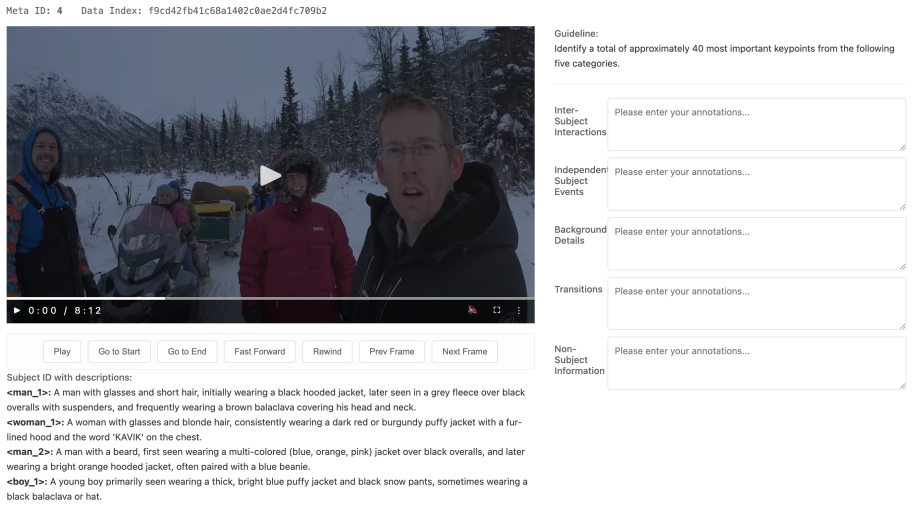The height and width of the screenshot is (506, 913).
Task: Click the 'Subject ID with descriptions:' heading
Action: (69, 377)
